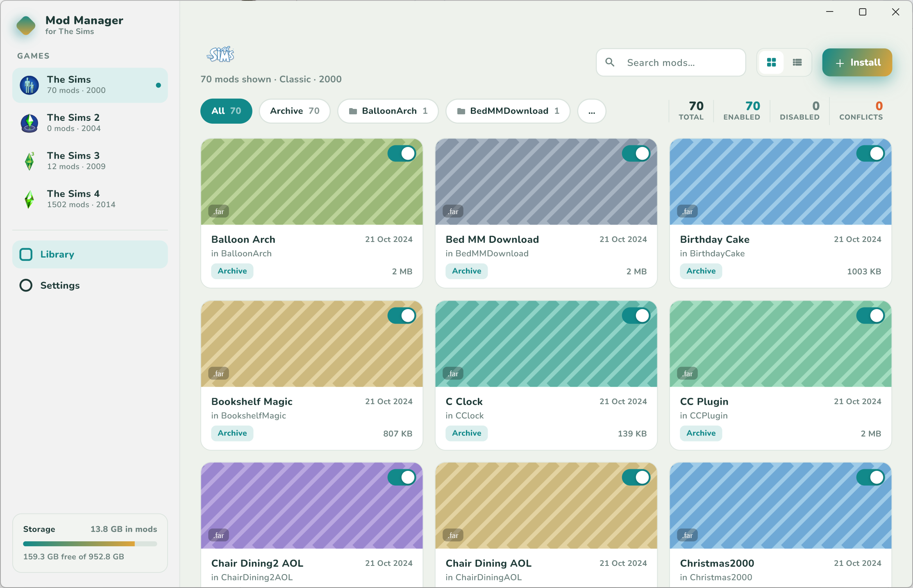Disable the Birthday Cake mod
Viewport: 913px width, 588px height.
pos(870,154)
